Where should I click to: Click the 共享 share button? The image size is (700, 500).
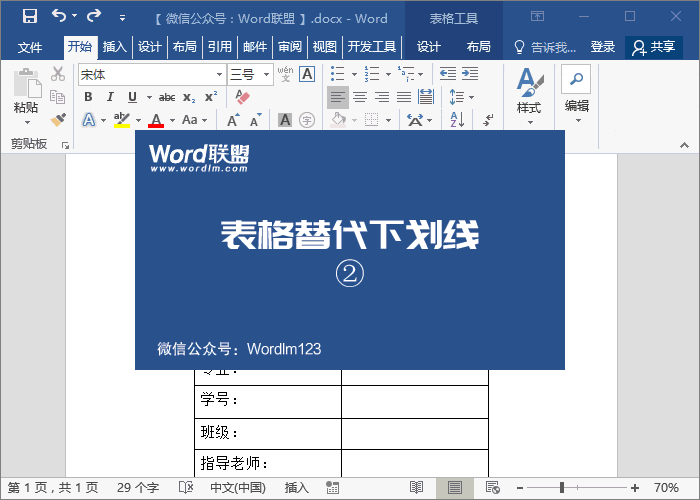(654, 47)
